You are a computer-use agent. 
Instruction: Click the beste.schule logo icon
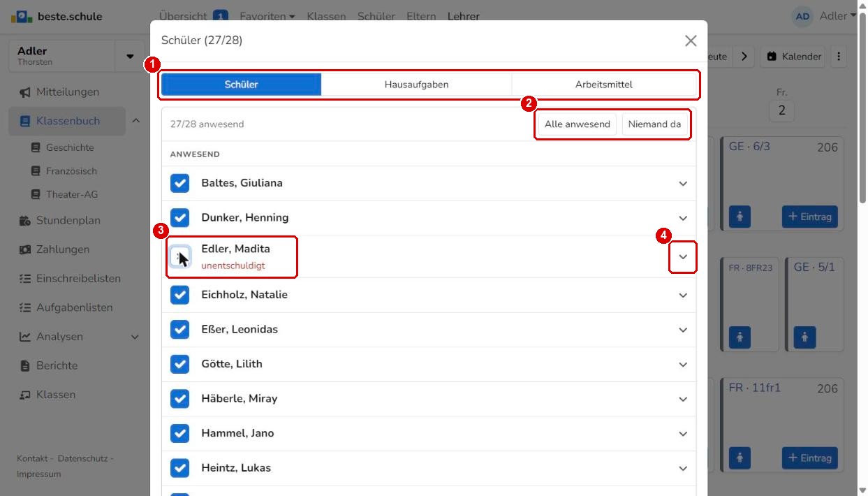[22, 16]
